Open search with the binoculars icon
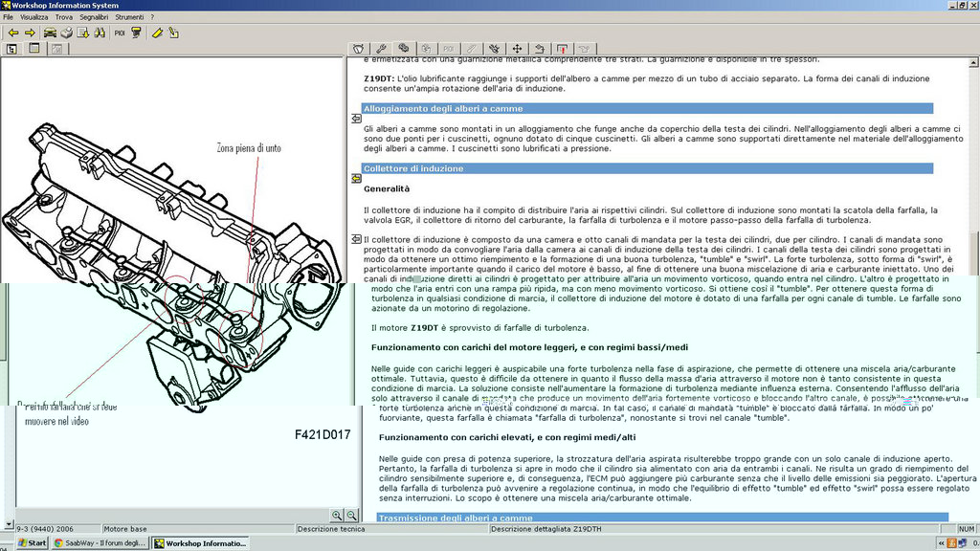Viewport: 980px width, 551px height. click(100, 33)
